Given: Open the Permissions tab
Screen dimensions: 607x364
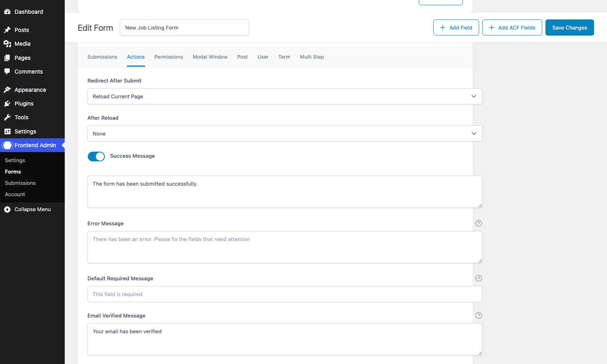Looking at the screenshot, I should pos(169,57).
